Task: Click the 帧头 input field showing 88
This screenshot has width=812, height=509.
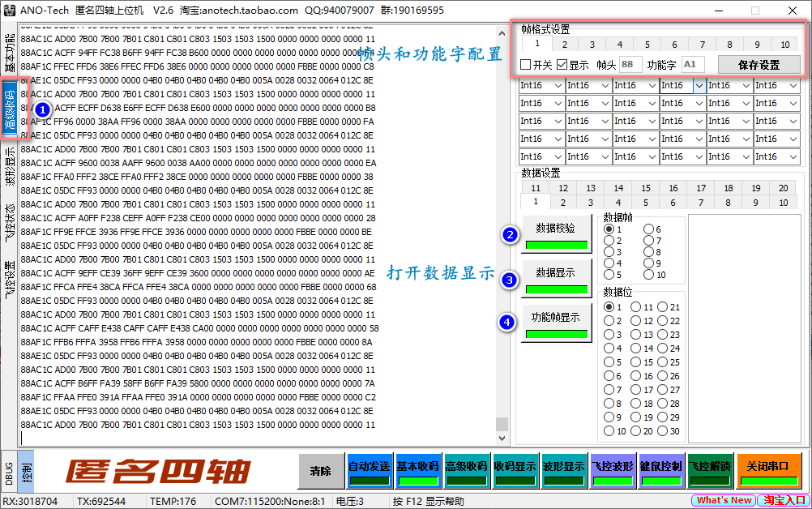Action: pos(630,65)
